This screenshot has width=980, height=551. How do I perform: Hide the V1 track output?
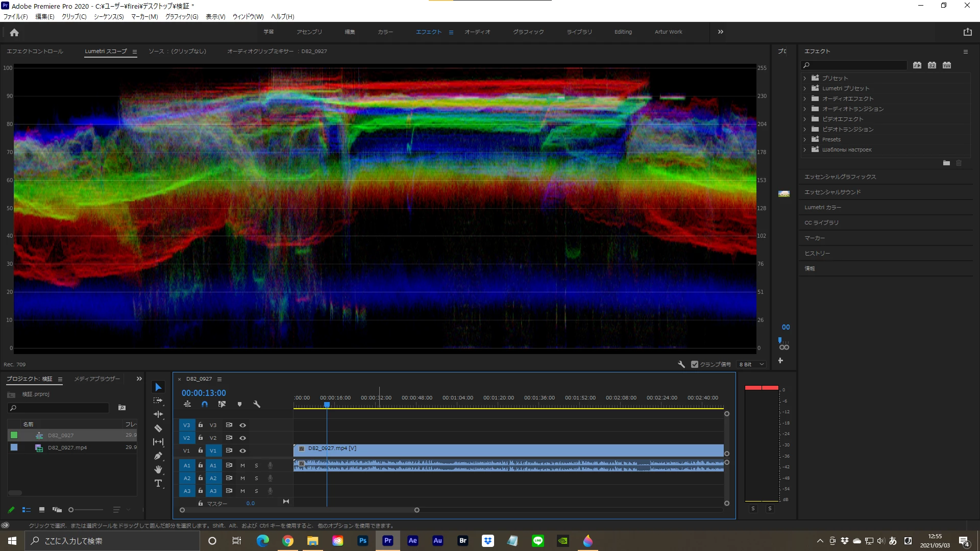pyautogui.click(x=243, y=450)
